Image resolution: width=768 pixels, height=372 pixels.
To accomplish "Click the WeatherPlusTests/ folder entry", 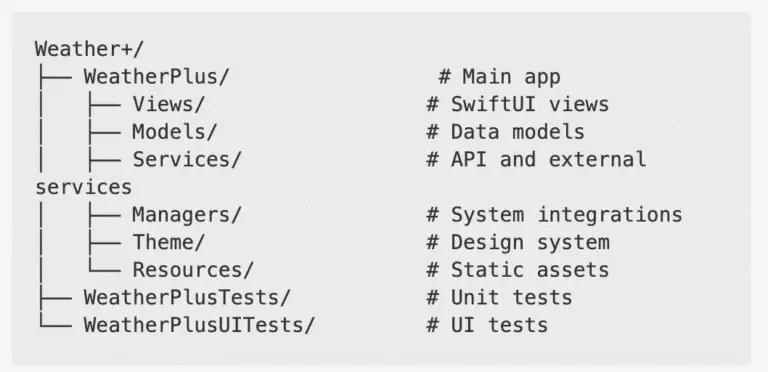I will [x=187, y=298].
